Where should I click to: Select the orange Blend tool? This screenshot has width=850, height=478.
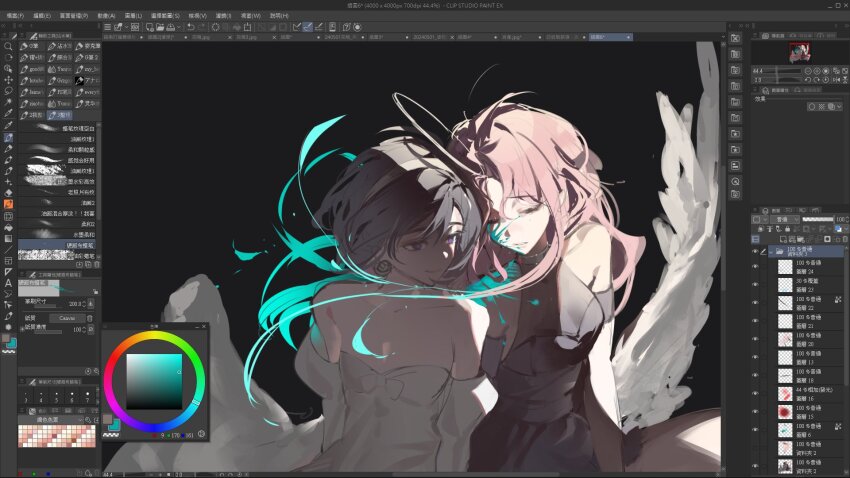[x=8, y=204]
